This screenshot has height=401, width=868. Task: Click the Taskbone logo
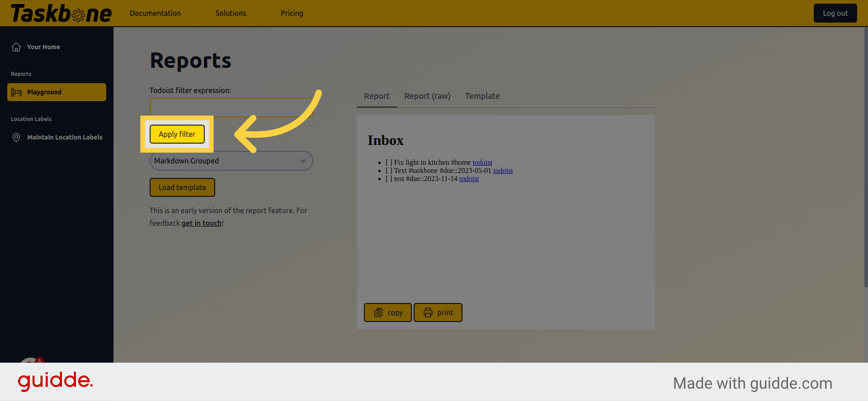[61, 14]
